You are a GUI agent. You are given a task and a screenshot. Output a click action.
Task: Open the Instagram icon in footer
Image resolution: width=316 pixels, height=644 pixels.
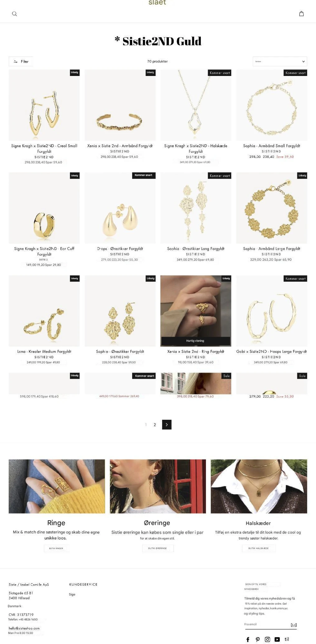pos(267,639)
